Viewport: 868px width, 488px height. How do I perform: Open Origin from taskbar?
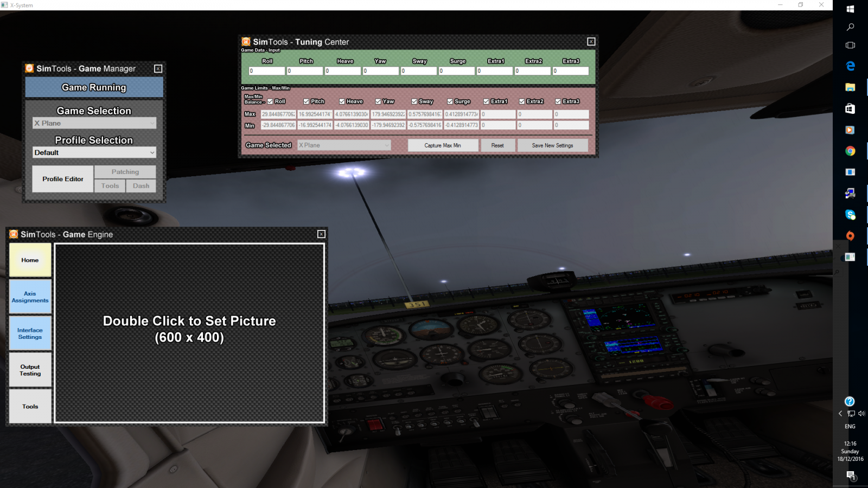point(850,236)
